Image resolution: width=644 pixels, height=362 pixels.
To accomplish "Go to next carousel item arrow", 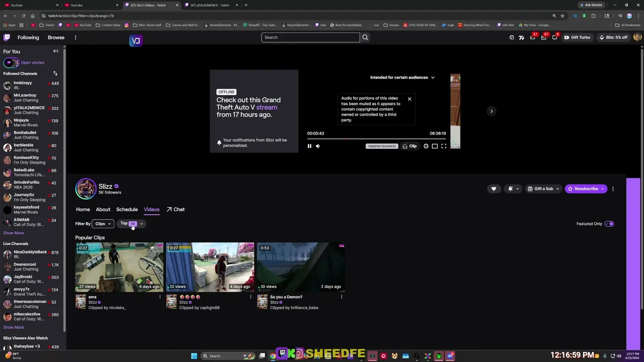I will (492, 111).
